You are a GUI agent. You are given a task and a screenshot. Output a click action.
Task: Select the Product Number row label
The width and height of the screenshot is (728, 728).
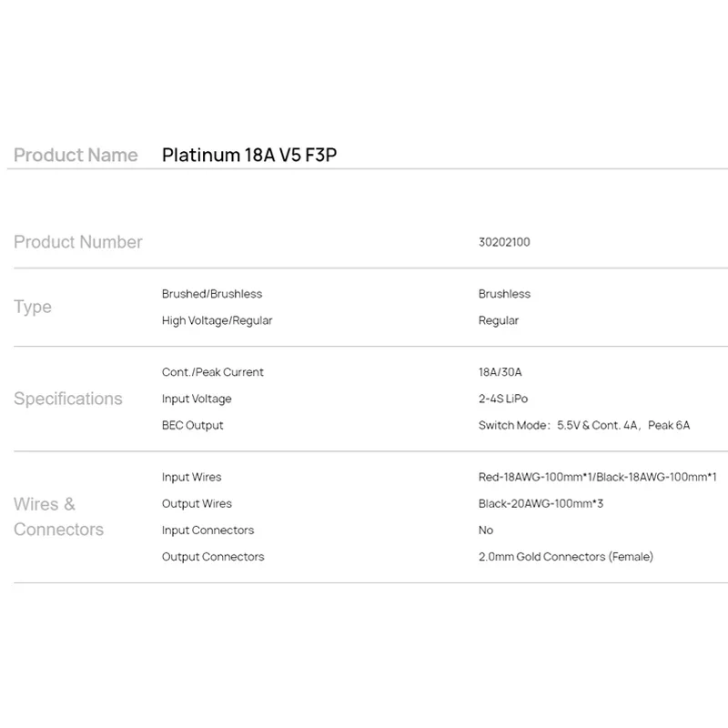pos(78,242)
